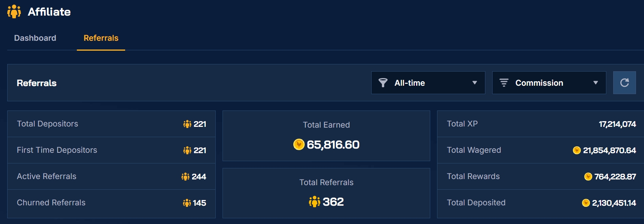Image resolution: width=644 pixels, height=224 pixels.
Task: Click the people icon in Churned Referrals row
Action: (x=187, y=203)
